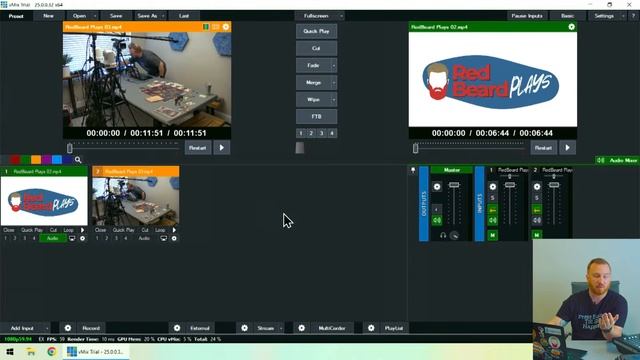Viewport: 640px width, 360px height.
Task: Select the orange input color swatch
Action: 36,160
